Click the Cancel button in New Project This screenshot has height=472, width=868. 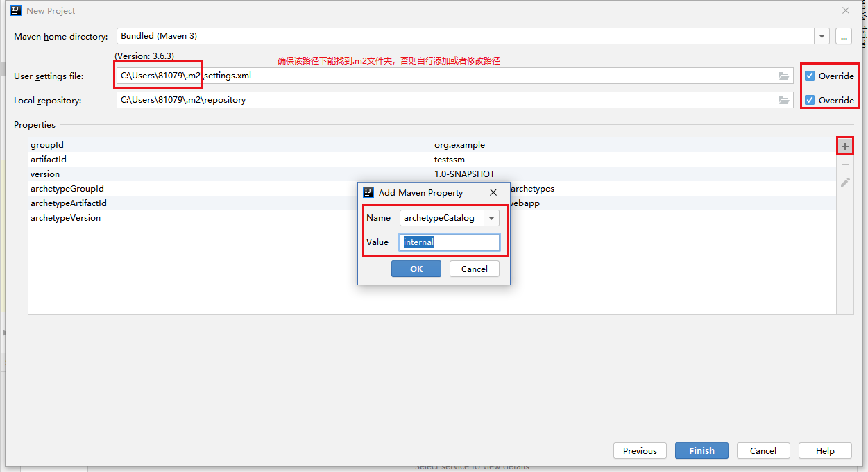click(x=763, y=450)
